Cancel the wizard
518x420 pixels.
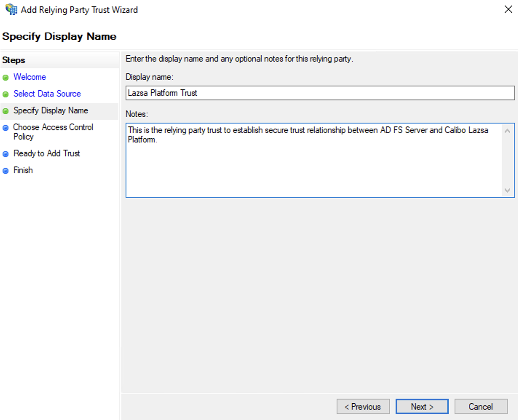pos(481,407)
